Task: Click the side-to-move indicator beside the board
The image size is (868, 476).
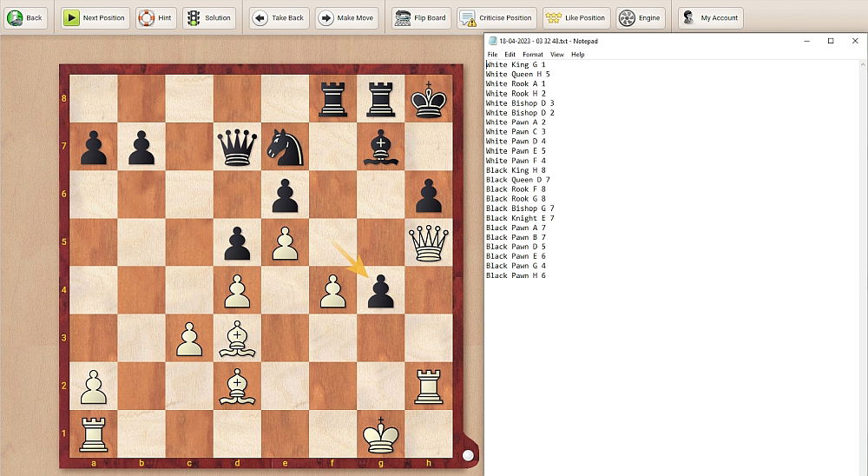Action: [x=468, y=454]
